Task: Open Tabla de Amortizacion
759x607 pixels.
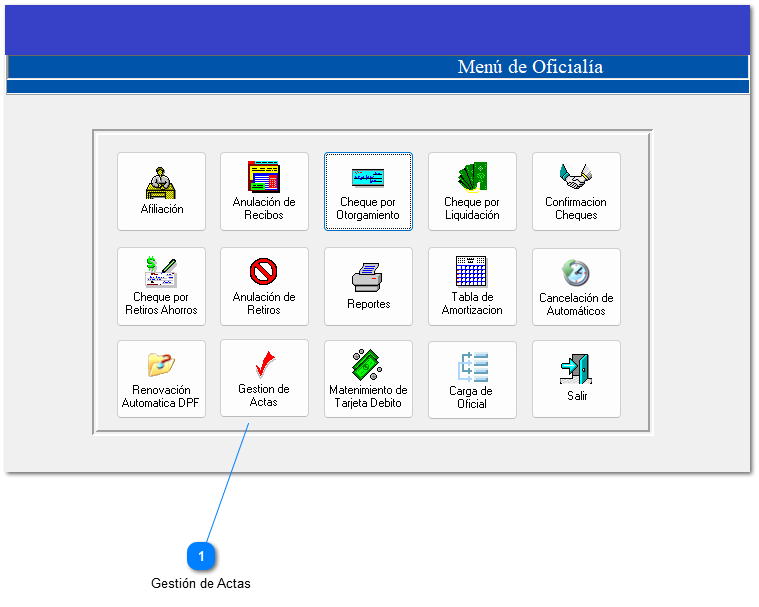Action: [x=472, y=286]
